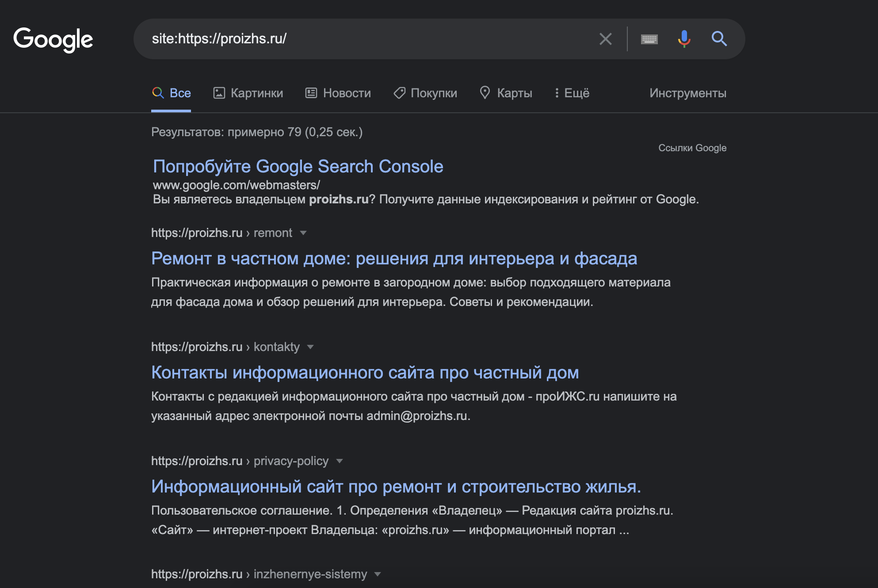878x588 pixels.
Task: Switch to the Новости tab
Action: 338,93
